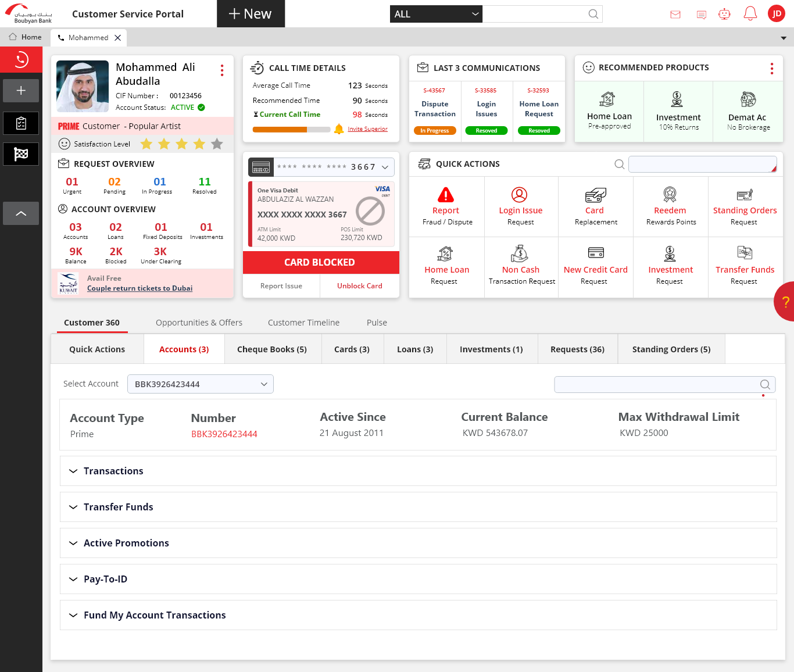Select Report Fraud / Dispute quick action

[446, 206]
